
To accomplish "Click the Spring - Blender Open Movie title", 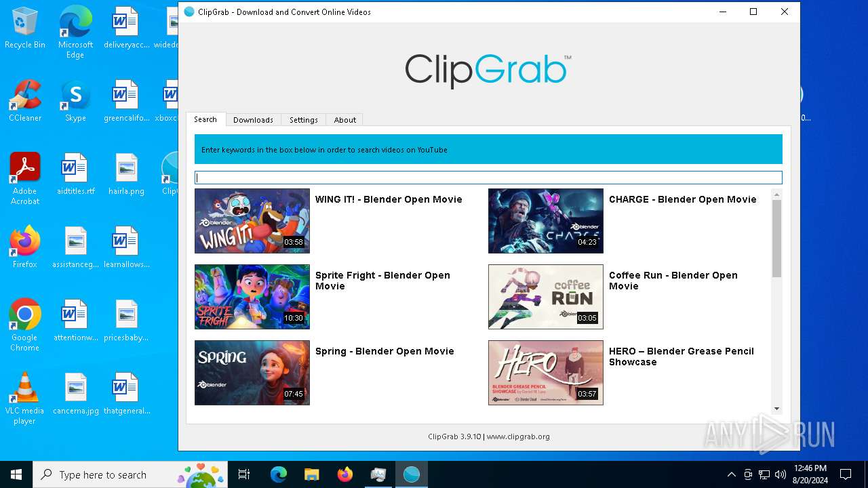I will [x=384, y=351].
